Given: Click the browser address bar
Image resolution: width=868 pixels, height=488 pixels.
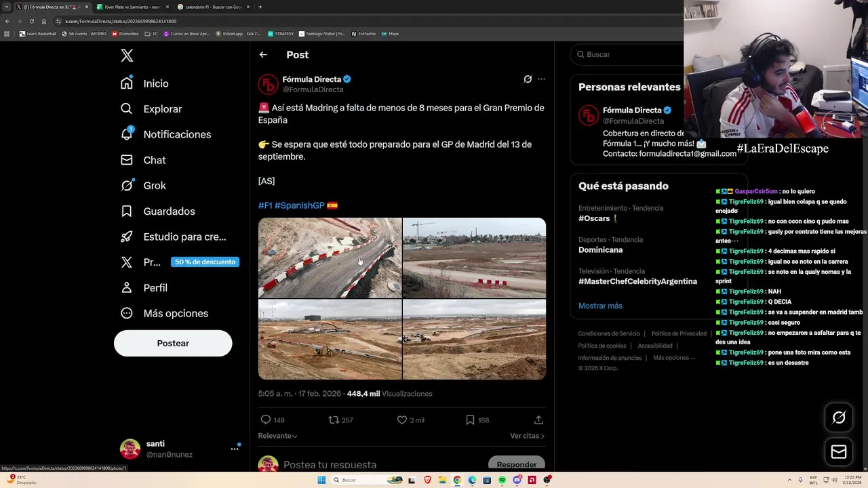Looking at the screenshot, I should coord(366,21).
